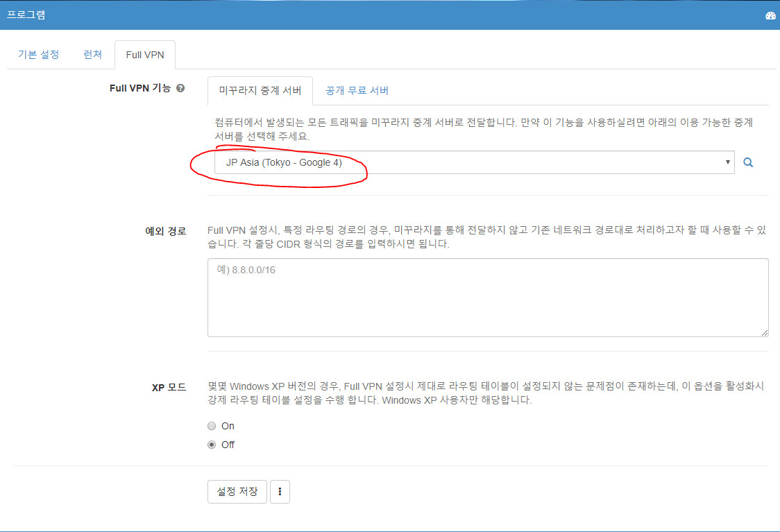
Task: Click the help icon beside Full VPN 기능
Action: 180,89
